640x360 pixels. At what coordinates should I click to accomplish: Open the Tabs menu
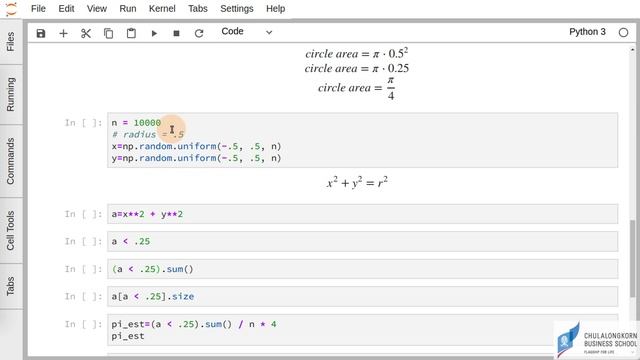point(198,9)
